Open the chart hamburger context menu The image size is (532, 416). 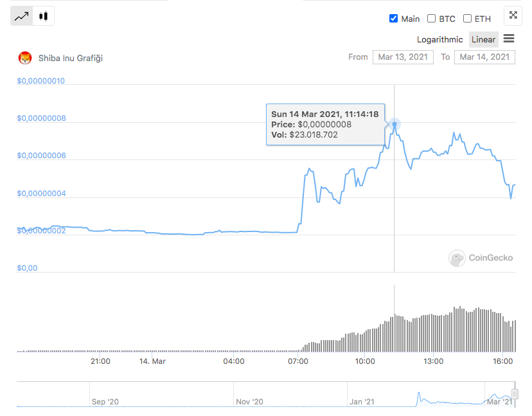pyautogui.click(x=509, y=39)
